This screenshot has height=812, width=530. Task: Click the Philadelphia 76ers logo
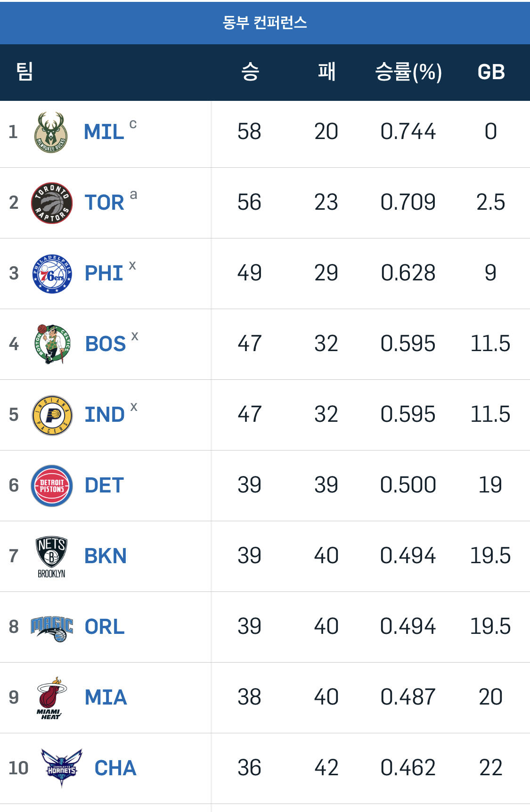pos(52,274)
